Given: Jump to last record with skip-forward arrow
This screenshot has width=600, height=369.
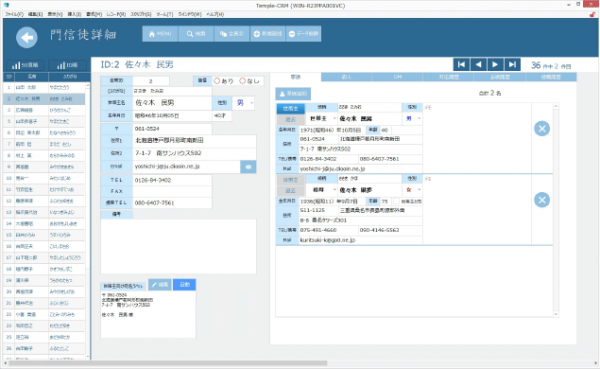Looking at the screenshot, I should tap(512, 64).
